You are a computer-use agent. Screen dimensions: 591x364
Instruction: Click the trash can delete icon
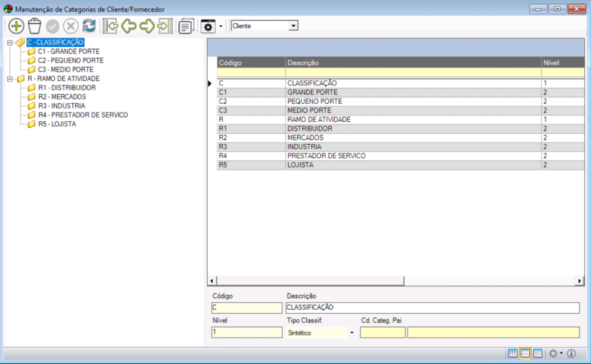pyautogui.click(x=35, y=26)
